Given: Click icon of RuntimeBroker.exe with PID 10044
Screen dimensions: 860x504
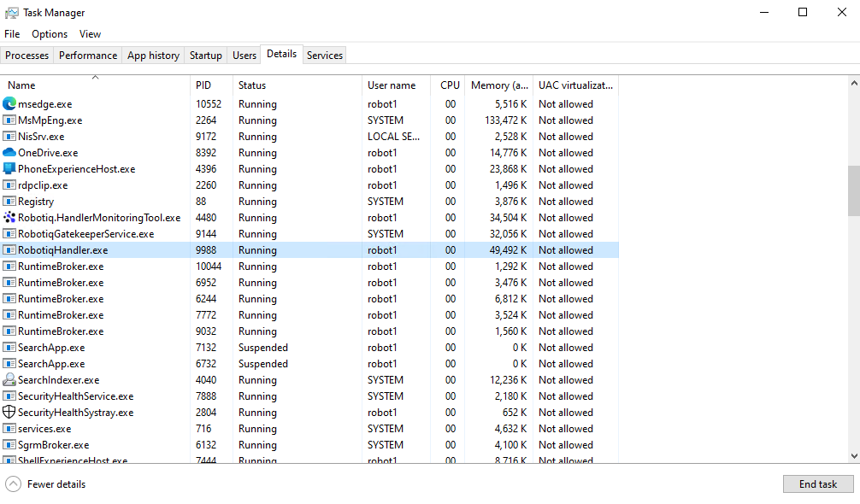Looking at the screenshot, I should 9,267.
